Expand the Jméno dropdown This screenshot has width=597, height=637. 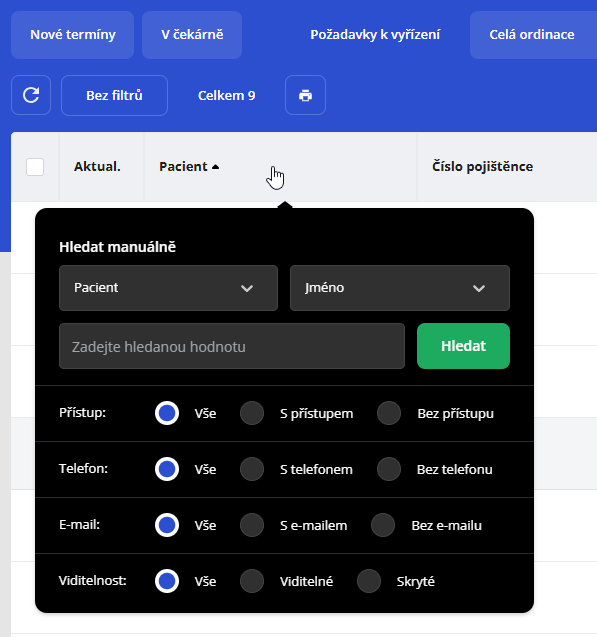pos(400,288)
